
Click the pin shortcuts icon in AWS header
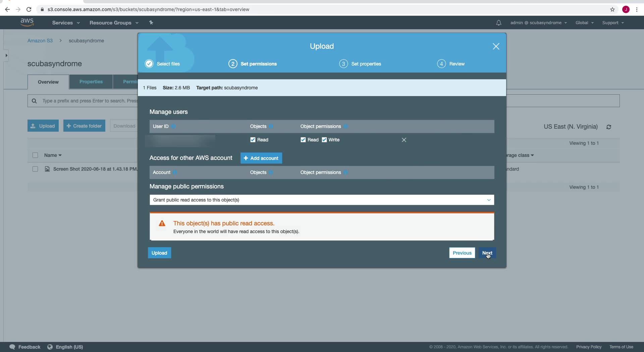151,23
